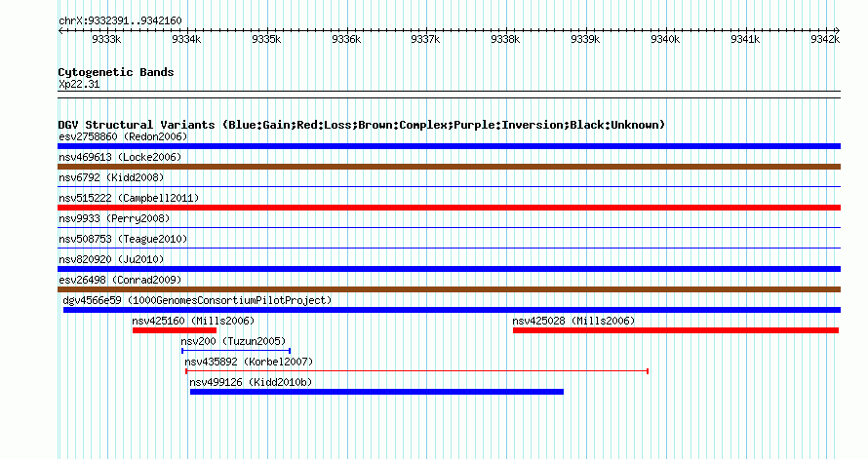Viewport: 868px width, 459px height.
Task: Click the esv2758860 (Redon2006) blue gain bar
Action: [x=449, y=146]
